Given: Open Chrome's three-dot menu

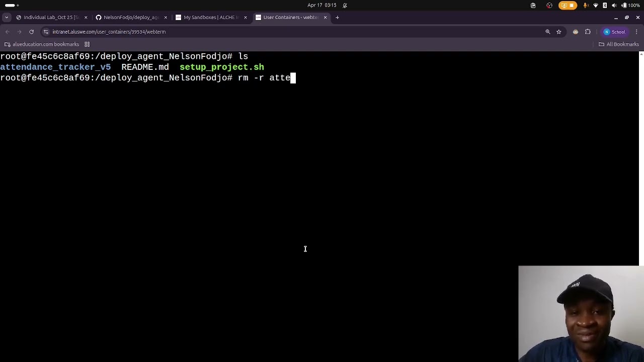Looking at the screenshot, I should point(636,32).
